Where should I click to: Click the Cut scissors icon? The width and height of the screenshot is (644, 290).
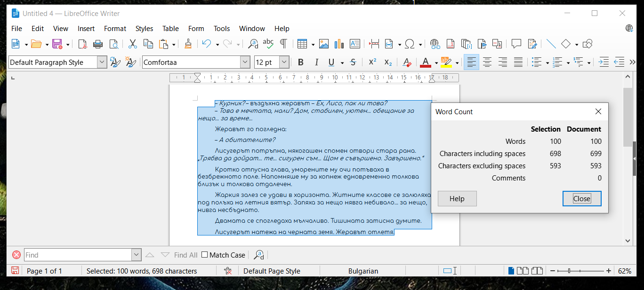point(133,44)
